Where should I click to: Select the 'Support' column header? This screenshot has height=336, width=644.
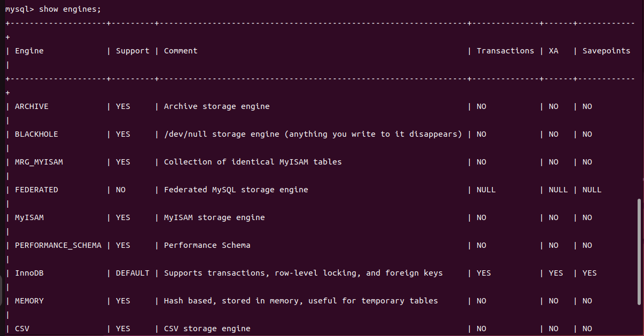tap(133, 51)
